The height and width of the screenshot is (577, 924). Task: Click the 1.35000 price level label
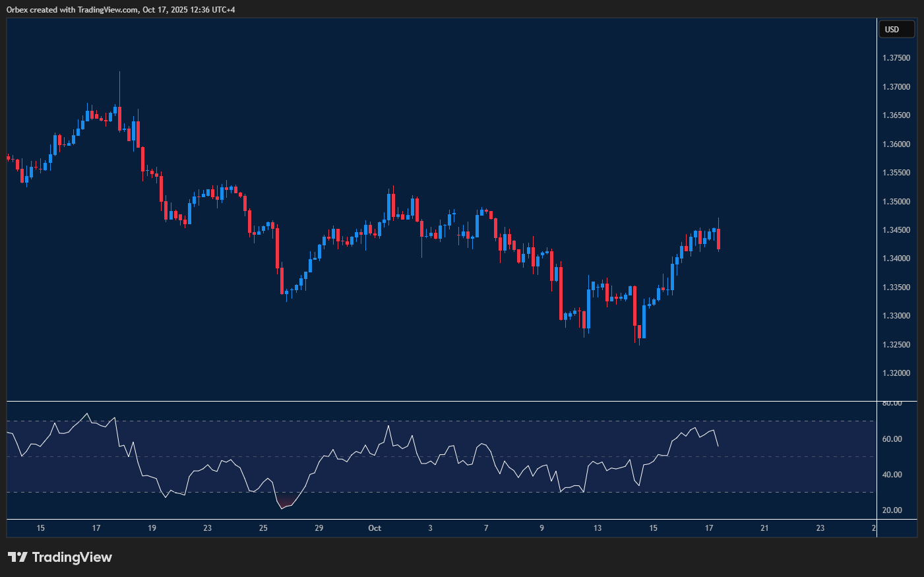click(896, 202)
